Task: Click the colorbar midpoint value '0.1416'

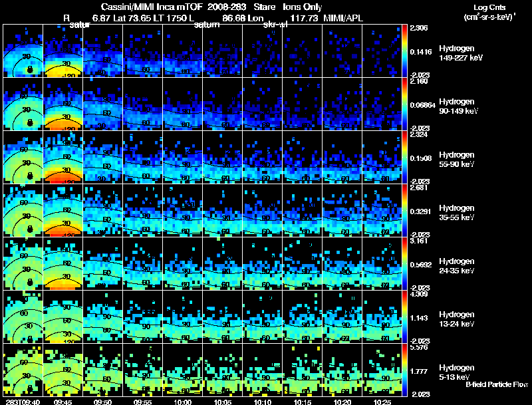Action: [x=421, y=52]
